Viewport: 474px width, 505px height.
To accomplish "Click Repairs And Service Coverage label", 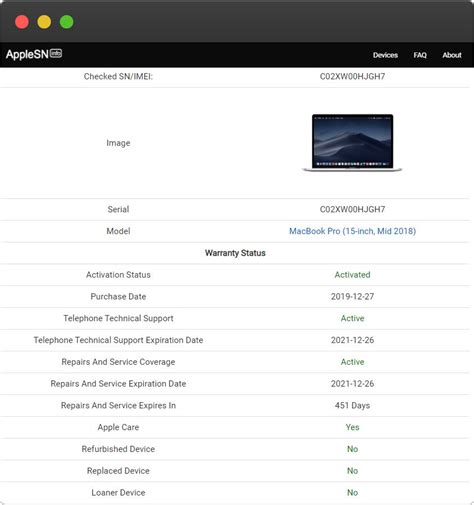I will click(x=118, y=362).
